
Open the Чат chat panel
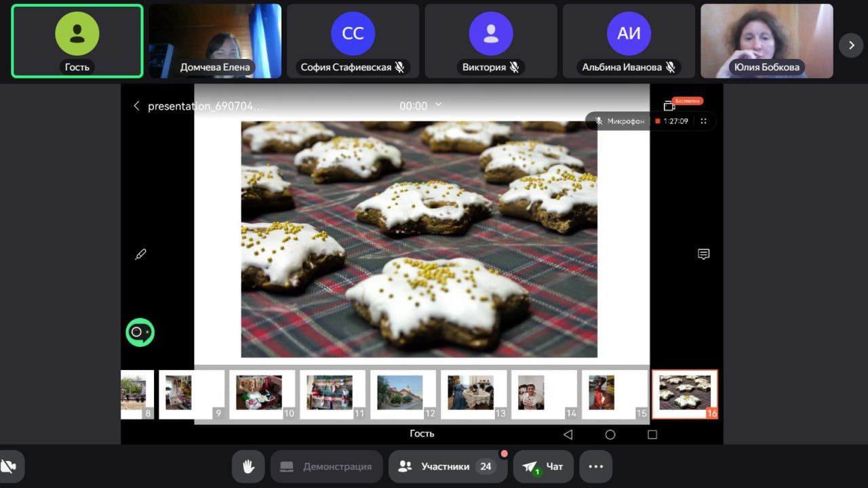(x=543, y=466)
